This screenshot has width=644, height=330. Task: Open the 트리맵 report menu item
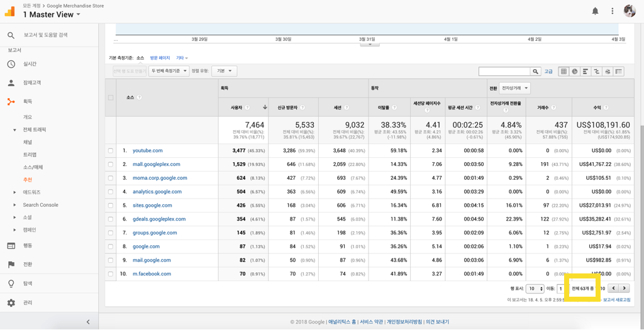tap(30, 155)
